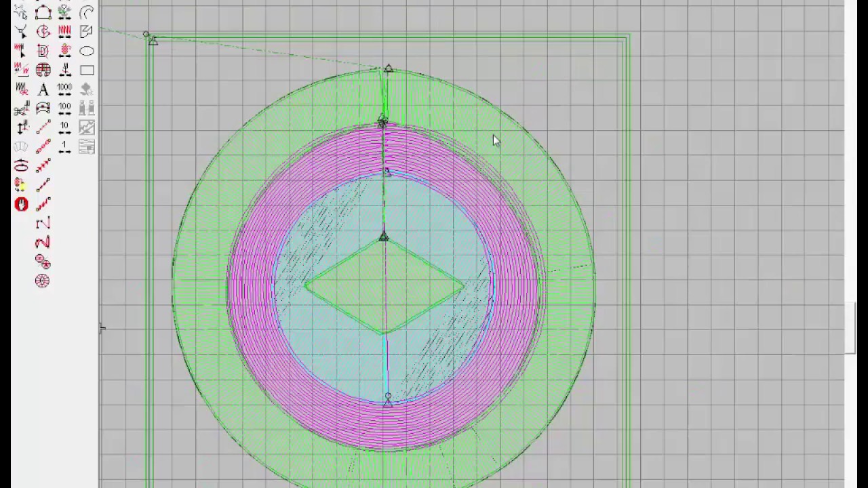Select the notched polygon shape tool

86,31
